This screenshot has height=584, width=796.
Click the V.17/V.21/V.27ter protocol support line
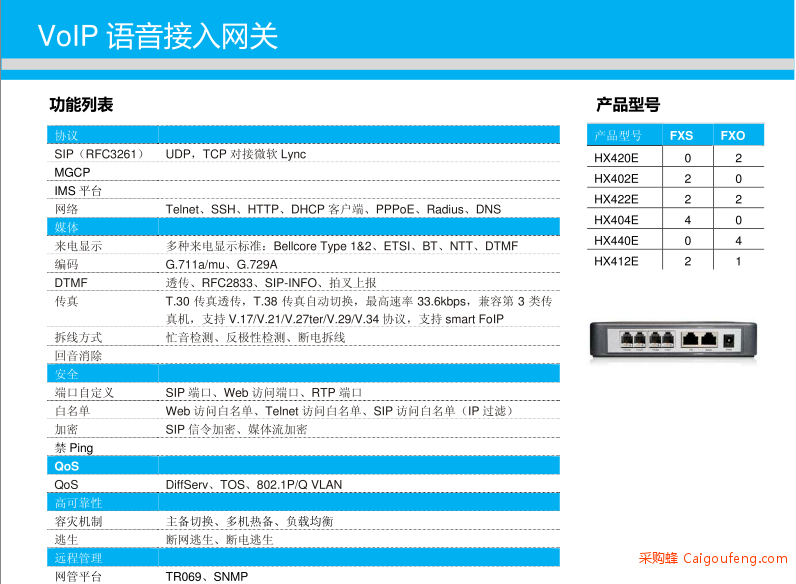pyautogui.click(x=335, y=319)
